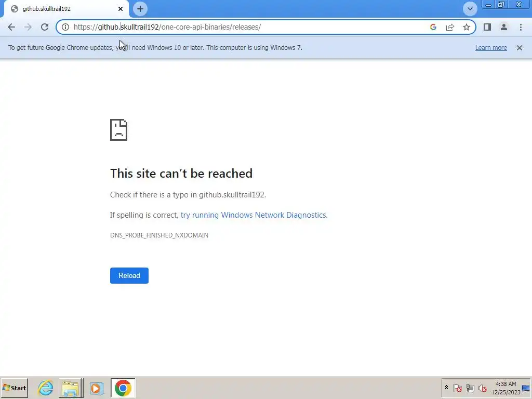Click the Learn more link

click(x=491, y=48)
